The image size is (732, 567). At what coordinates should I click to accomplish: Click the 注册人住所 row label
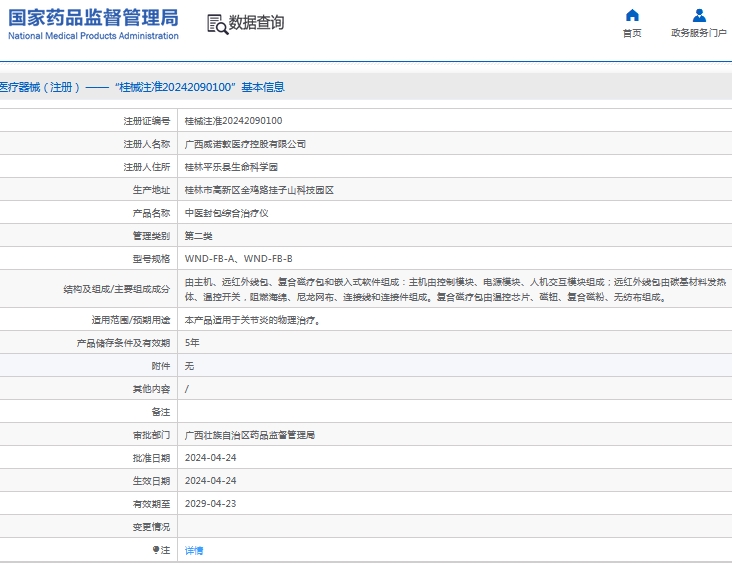pyautogui.click(x=147, y=167)
